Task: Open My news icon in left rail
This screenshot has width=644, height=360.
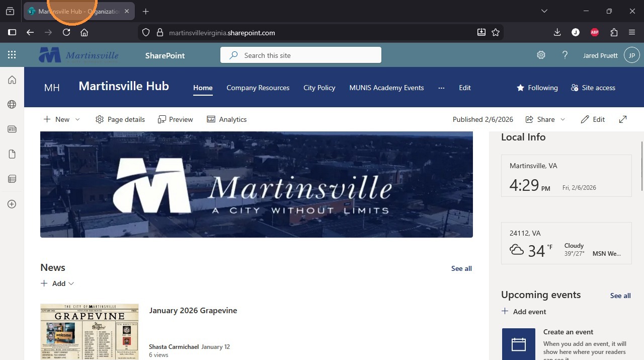Action: [x=12, y=129]
